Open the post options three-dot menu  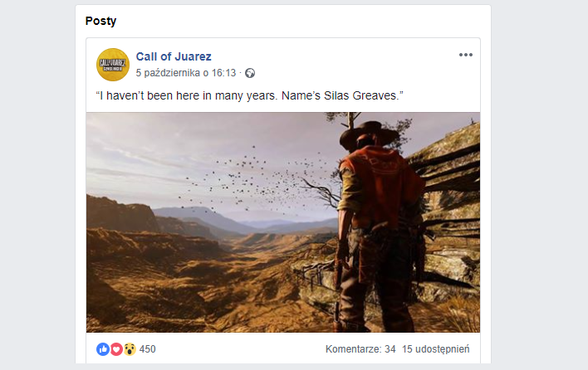click(465, 55)
